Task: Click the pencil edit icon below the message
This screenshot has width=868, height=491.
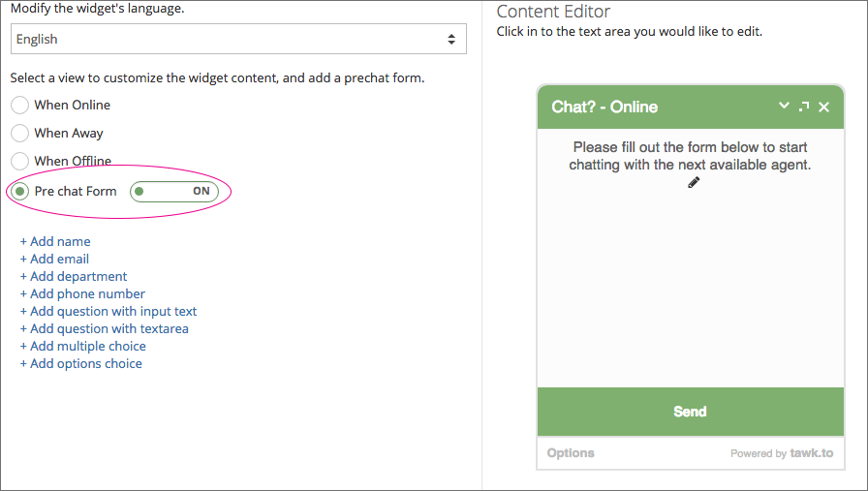Action: point(694,183)
